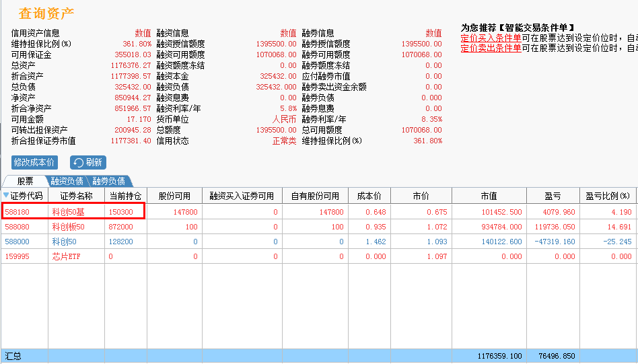
Task: Click the 修改成本价 button
Action: pos(34,162)
